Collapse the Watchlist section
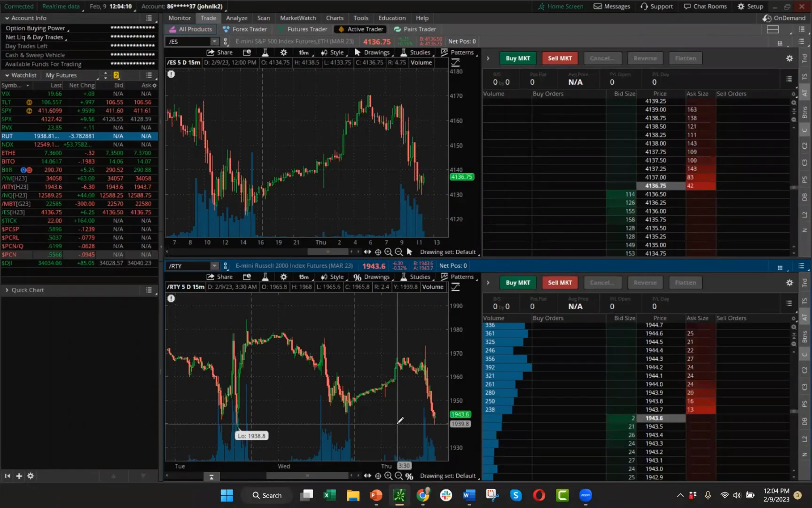The height and width of the screenshot is (508, 812). coord(7,75)
